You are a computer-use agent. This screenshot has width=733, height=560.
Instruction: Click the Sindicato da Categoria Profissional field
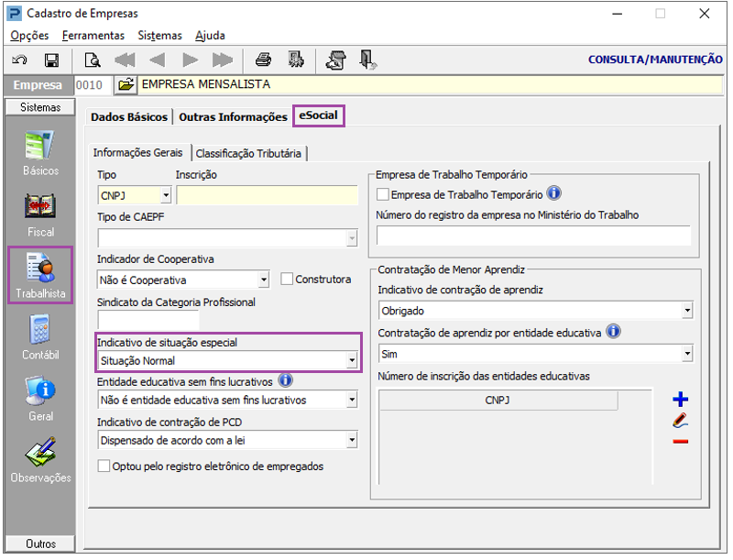(x=148, y=321)
